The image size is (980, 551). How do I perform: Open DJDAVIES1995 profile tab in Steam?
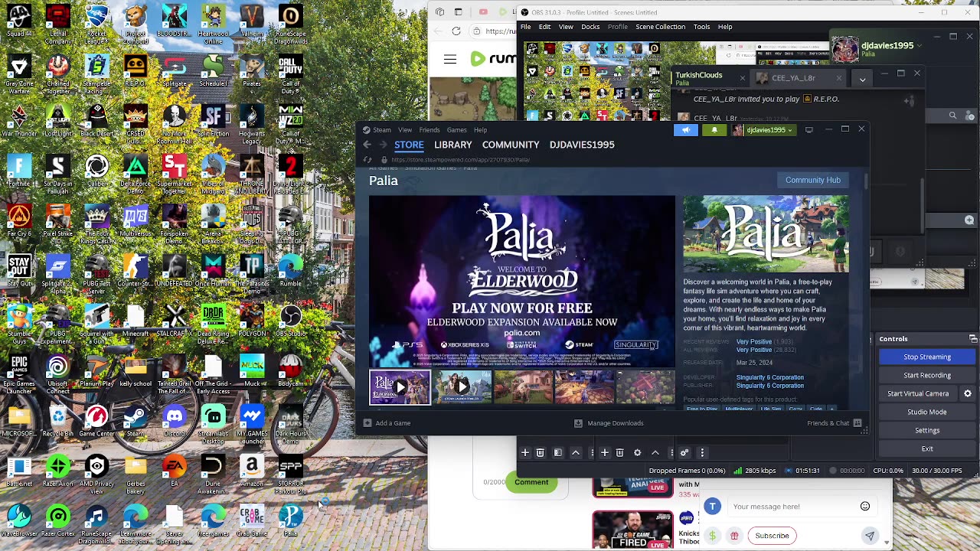click(x=582, y=145)
